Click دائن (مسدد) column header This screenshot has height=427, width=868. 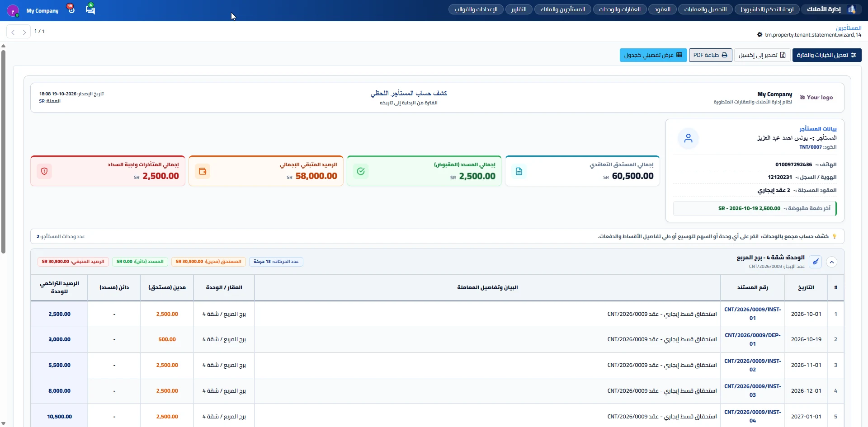(x=114, y=287)
